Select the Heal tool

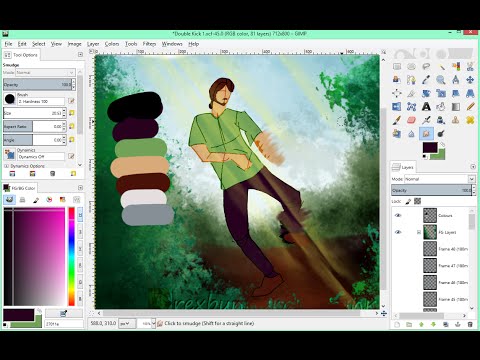coord(470,120)
